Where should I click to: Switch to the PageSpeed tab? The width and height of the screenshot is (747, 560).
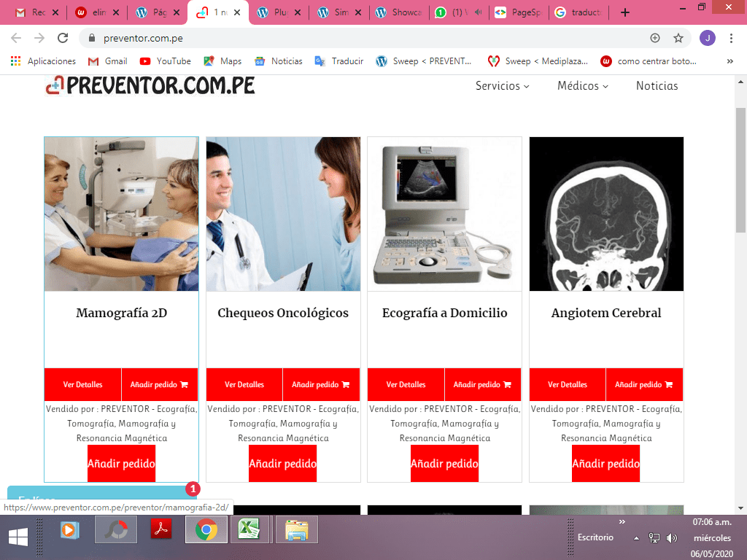[x=518, y=12]
